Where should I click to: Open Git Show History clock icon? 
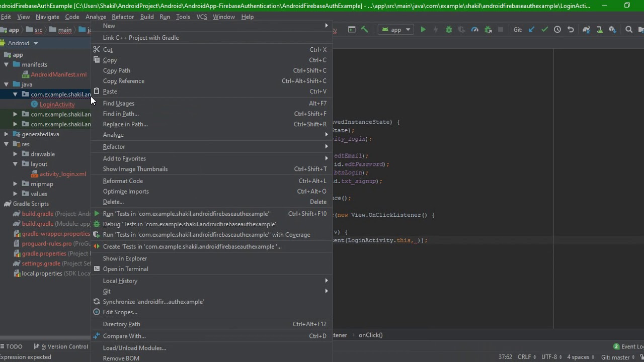click(557, 30)
